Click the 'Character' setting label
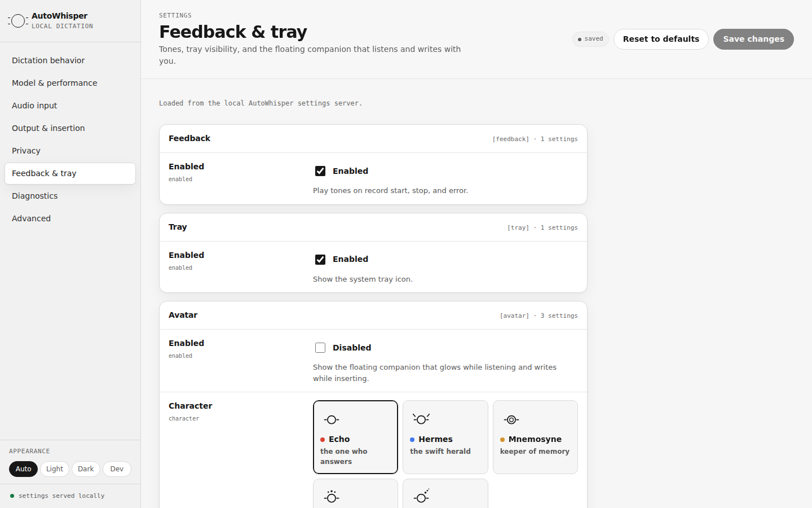The height and width of the screenshot is (508, 812). point(191,406)
